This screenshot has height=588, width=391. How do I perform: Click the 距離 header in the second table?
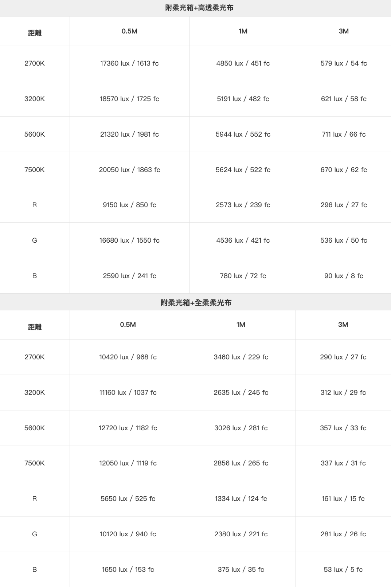(x=35, y=327)
